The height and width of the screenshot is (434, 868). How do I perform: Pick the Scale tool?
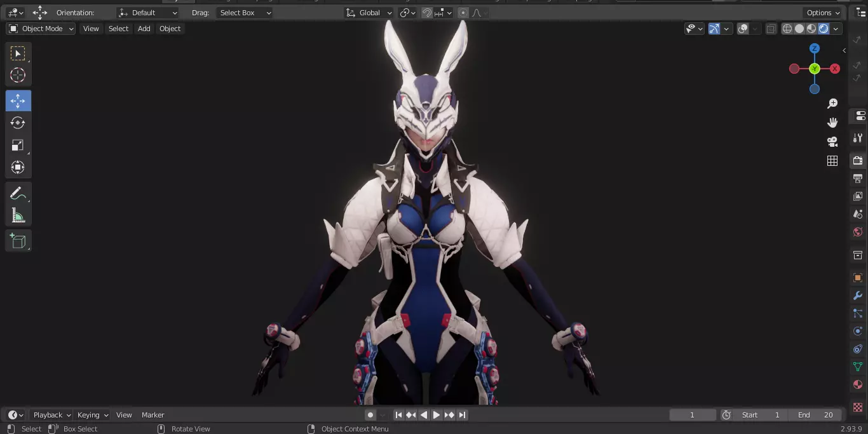click(x=18, y=145)
